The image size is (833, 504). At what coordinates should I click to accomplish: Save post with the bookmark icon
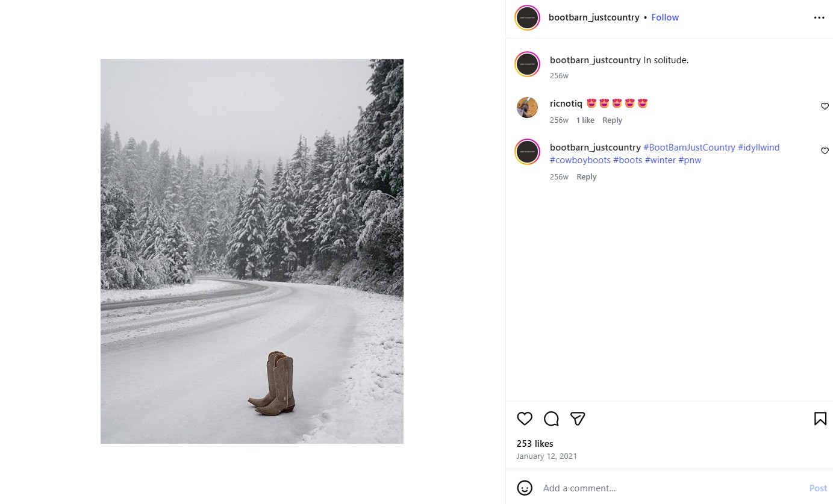(x=820, y=418)
